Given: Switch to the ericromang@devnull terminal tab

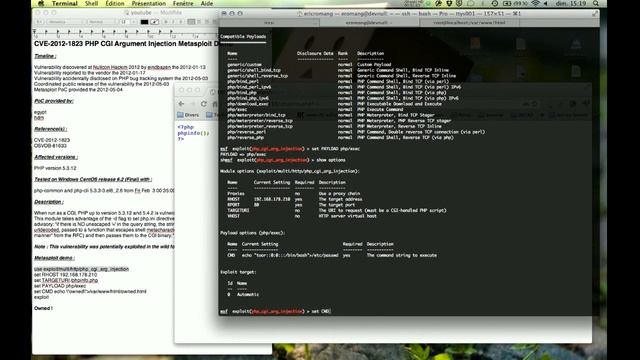Looking at the screenshot, I should point(368,23).
